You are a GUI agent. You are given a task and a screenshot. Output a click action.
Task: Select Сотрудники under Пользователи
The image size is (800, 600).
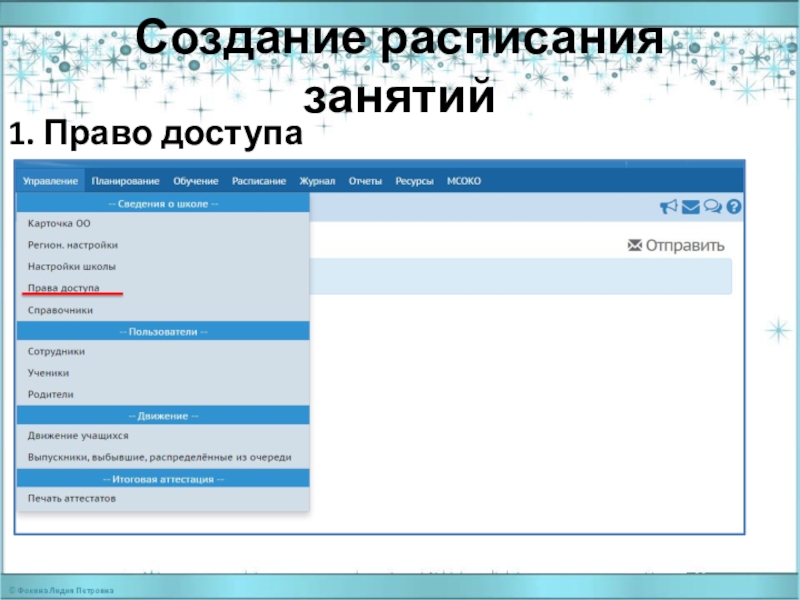tap(56, 352)
